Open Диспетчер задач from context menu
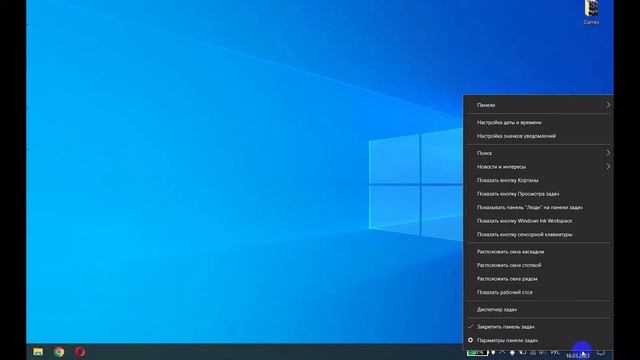 (x=538, y=309)
